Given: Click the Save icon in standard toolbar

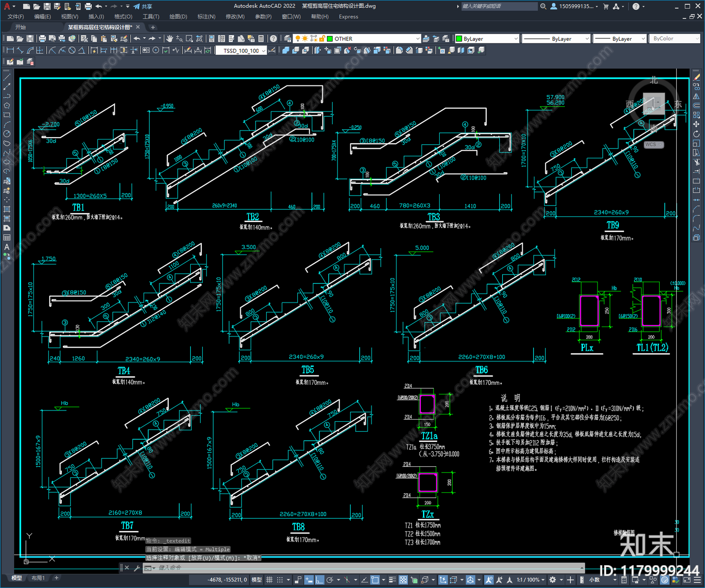Looking at the screenshot, I should 30,39.
